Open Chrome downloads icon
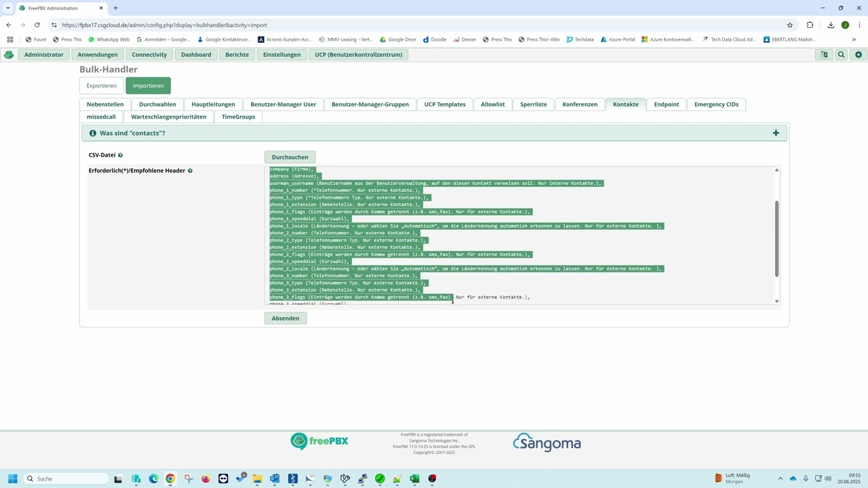This screenshot has height=488, width=868. click(831, 25)
